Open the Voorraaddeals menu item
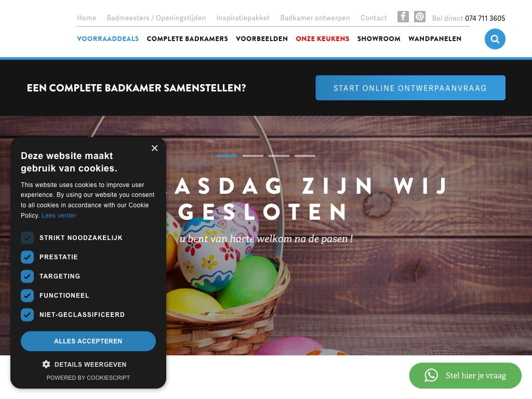Image resolution: width=532 pixels, height=399 pixels. click(x=108, y=38)
